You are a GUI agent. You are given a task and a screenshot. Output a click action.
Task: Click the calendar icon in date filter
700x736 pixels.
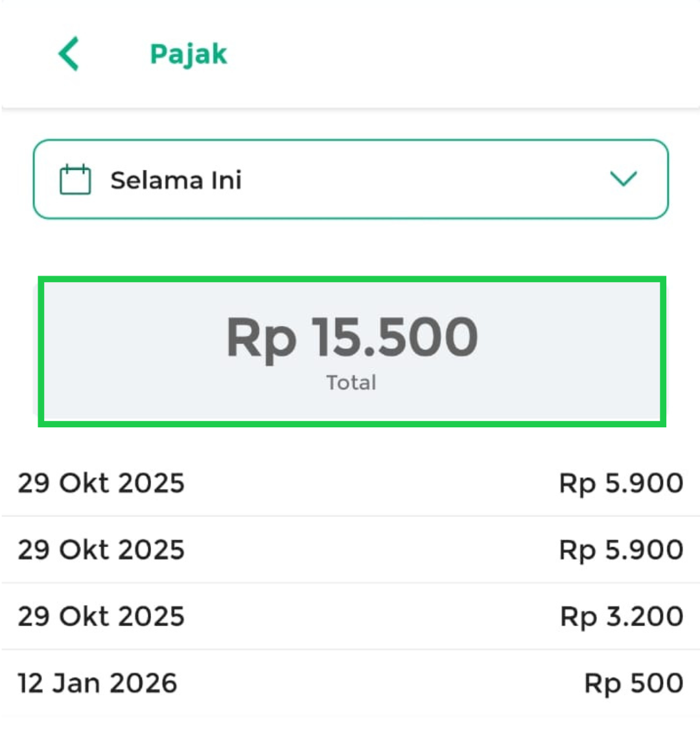click(x=75, y=180)
